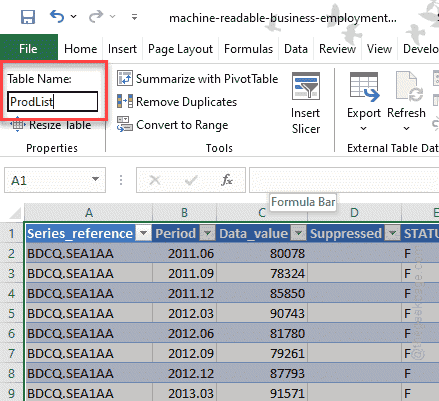Screen dimensions: 439x401
Task: Click the Select All corner triangle
Action: point(14,213)
